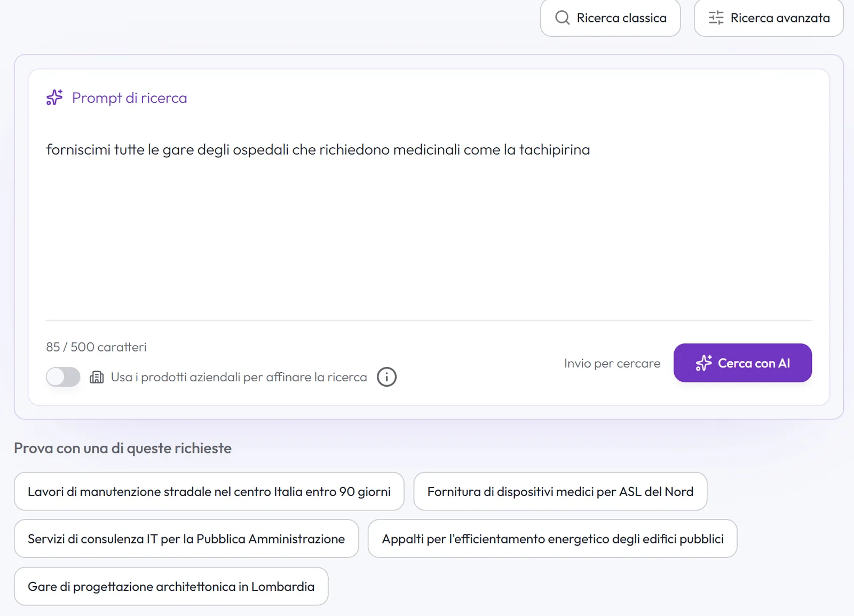Enable the company products refinement toggle
Viewport: 854px width, 616px height.
click(x=63, y=377)
